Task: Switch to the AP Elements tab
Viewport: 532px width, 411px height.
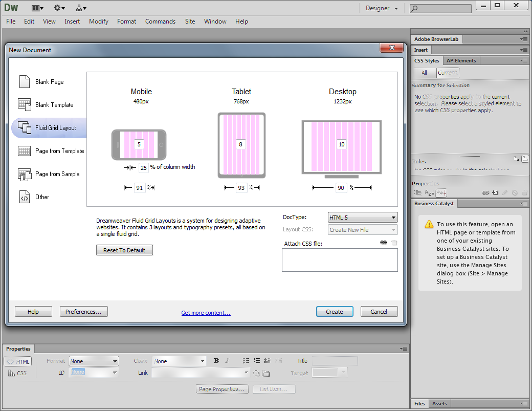Action: pyautogui.click(x=461, y=61)
